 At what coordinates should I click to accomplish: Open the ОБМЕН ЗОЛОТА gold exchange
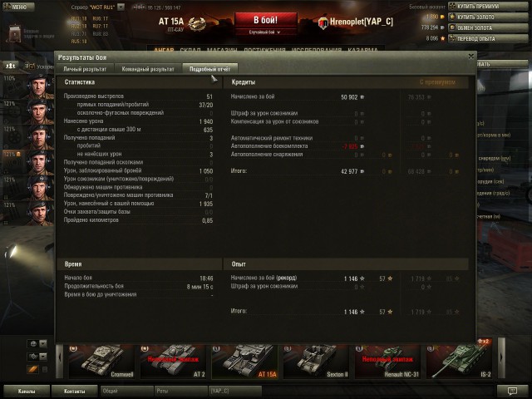point(488,27)
